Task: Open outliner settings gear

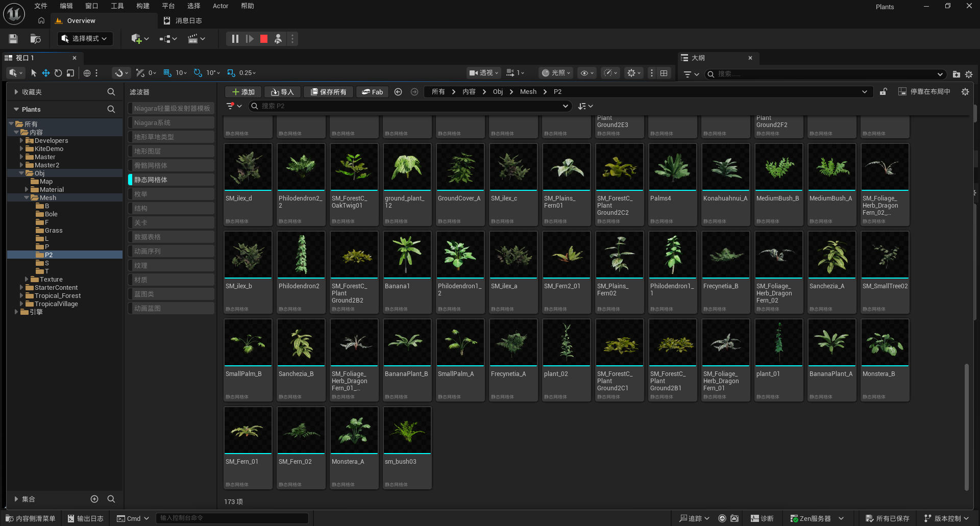Action: point(969,74)
